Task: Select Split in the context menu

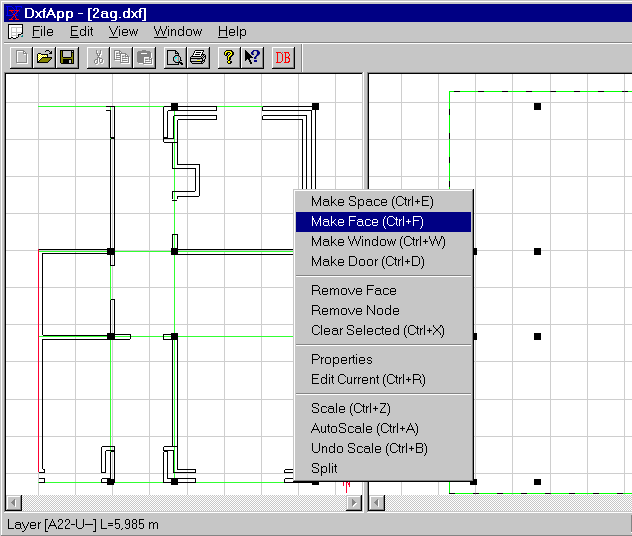Action: (x=383, y=468)
